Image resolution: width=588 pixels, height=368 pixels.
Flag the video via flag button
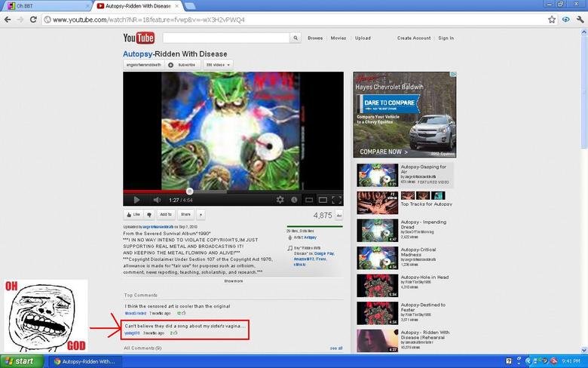tap(201, 215)
